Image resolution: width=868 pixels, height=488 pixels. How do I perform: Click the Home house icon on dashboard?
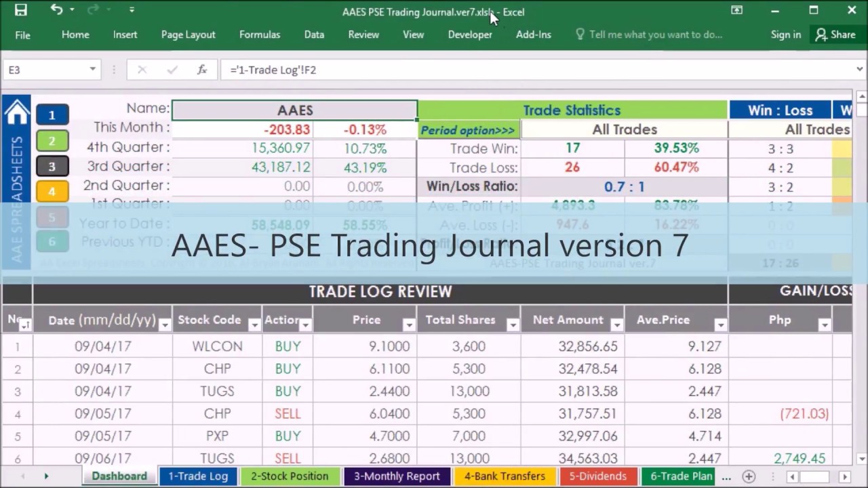pos(17,111)
